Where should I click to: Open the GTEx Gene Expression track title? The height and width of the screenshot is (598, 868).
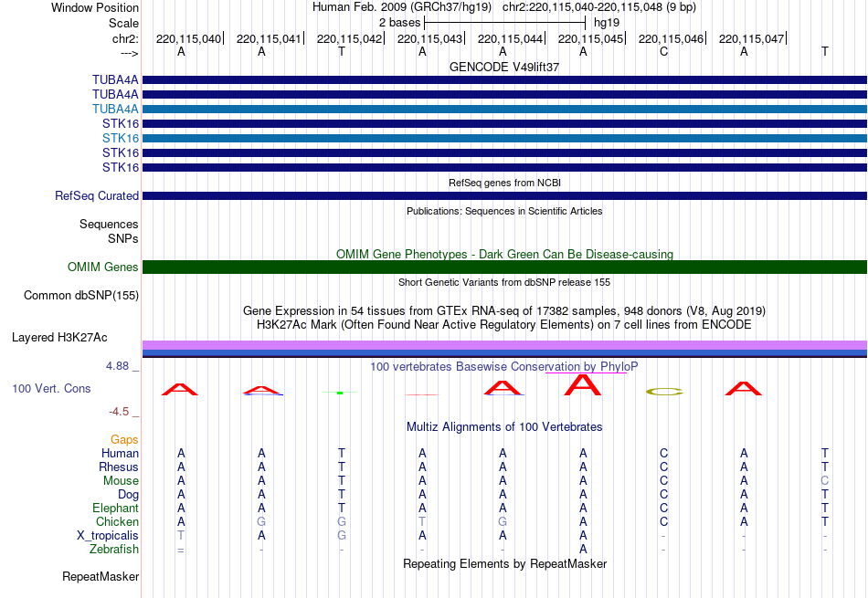pyautogui.click(x=504, y=311)
